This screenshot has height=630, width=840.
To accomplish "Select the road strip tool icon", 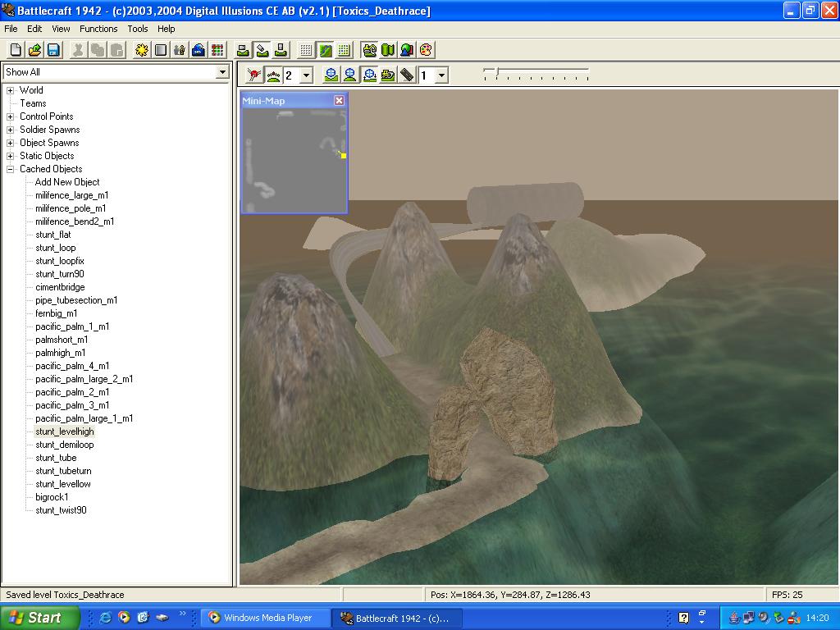I will [407, 75].
